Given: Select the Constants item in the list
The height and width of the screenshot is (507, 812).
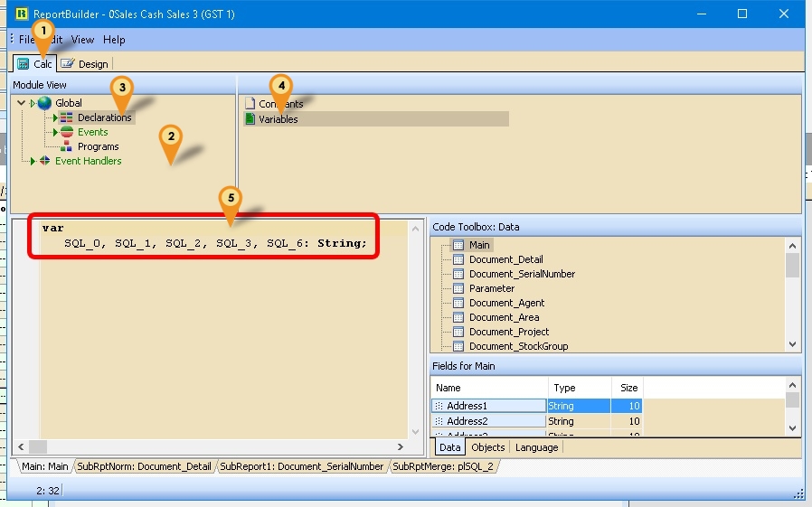Looking at the screenshot, I should click(280, 104).
